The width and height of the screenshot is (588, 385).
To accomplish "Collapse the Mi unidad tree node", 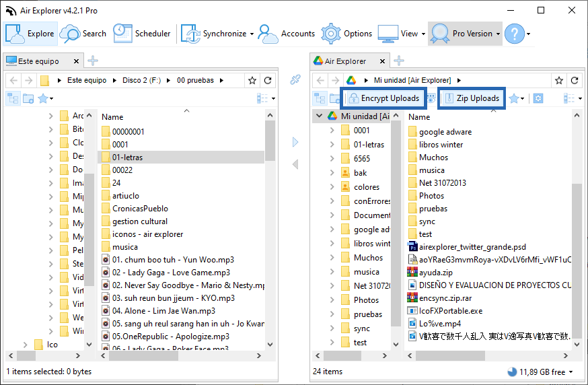I will tap(319, 116).
